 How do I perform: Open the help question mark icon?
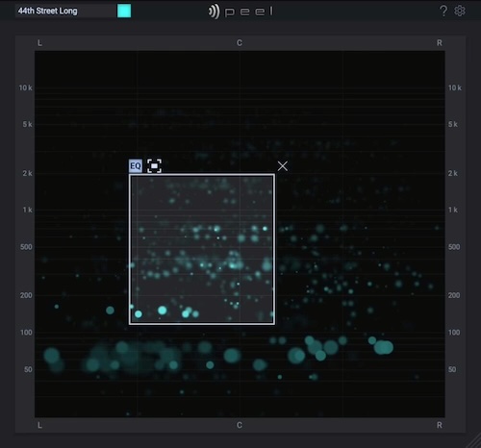(443, 11)
